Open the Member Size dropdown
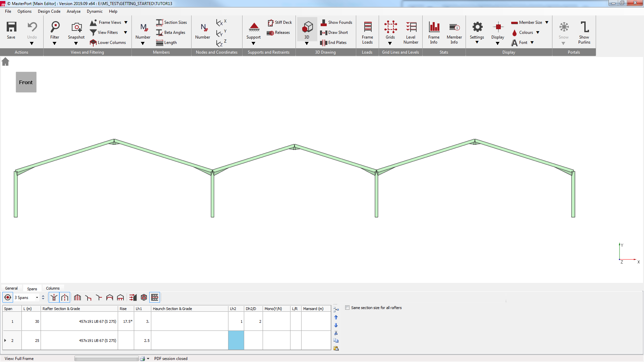 [x=547, y=22]
